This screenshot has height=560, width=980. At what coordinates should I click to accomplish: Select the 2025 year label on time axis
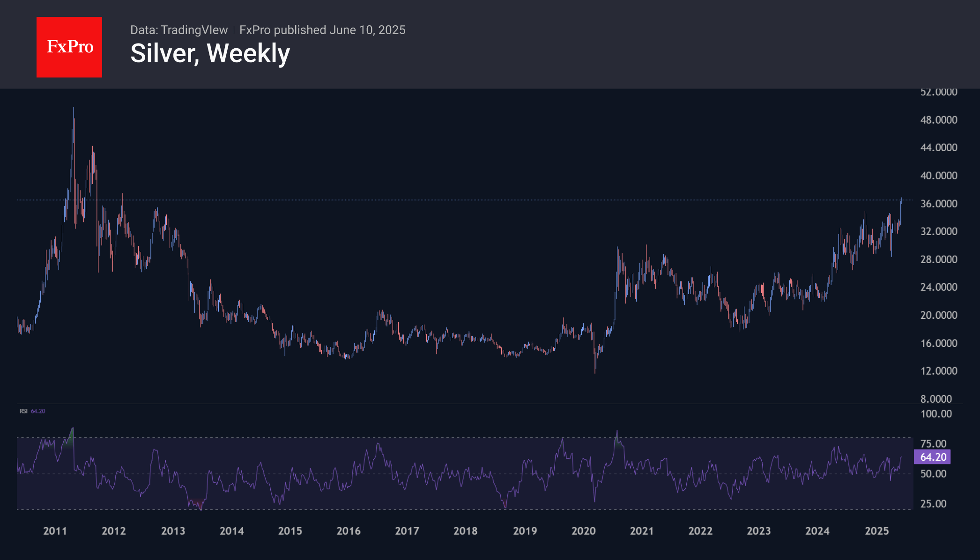point(876,531)
